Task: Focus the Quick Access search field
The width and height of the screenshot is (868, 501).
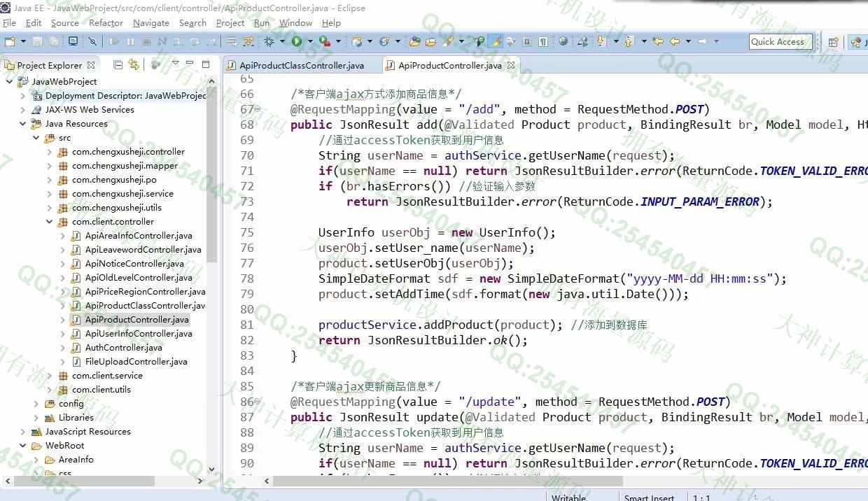Action: 780,42
